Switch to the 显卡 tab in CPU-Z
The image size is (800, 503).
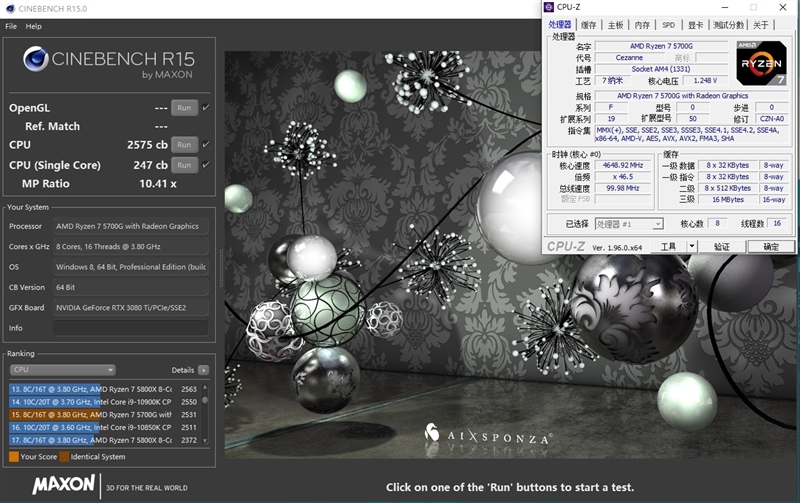click(695, 25)
